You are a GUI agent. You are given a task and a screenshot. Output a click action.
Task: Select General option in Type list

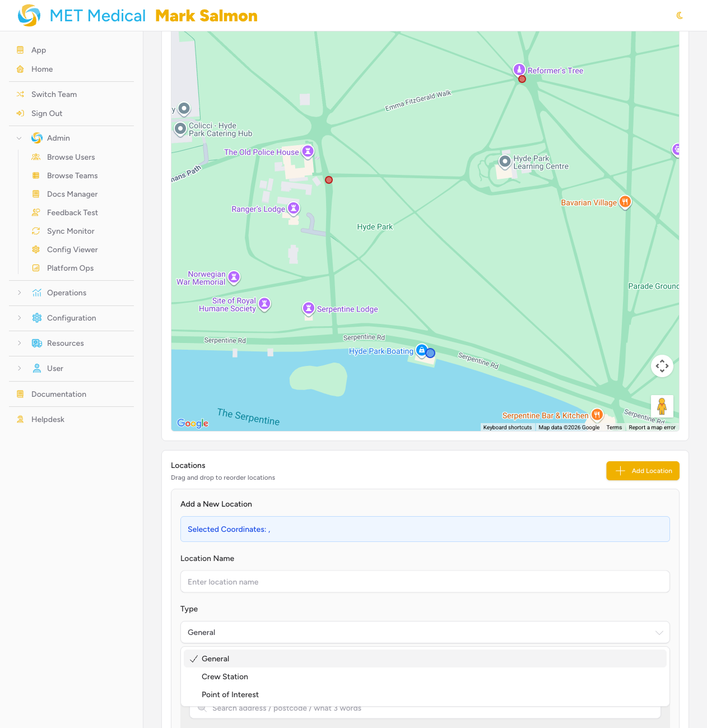pyautogui.click(x=425, y=659)
